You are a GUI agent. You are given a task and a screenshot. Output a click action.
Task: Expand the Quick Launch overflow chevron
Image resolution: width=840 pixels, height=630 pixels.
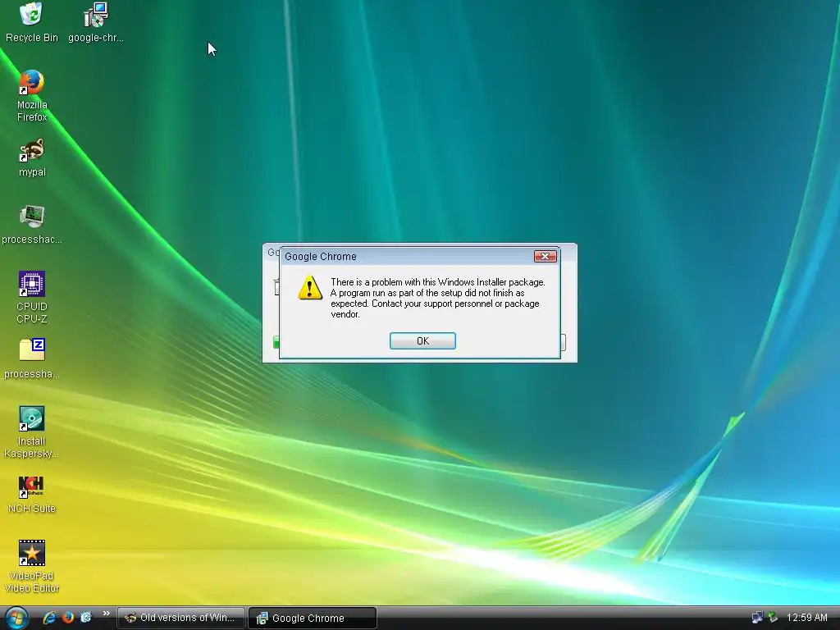coord(106,614)
